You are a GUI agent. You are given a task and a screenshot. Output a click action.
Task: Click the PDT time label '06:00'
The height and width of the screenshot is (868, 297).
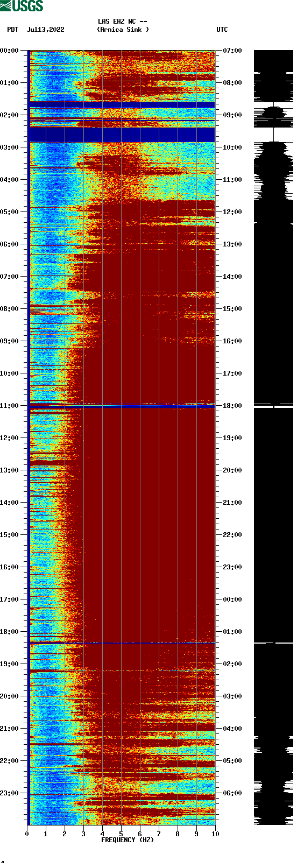(x=9, y=244)
